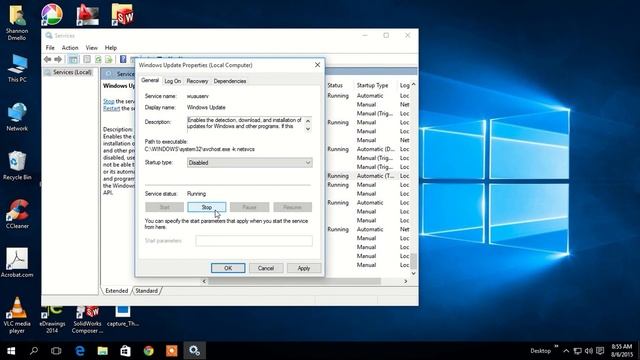This screenshot has width=640, height=360.
Task: Open Task View from taskbar
Action: (x=56, y=351)
